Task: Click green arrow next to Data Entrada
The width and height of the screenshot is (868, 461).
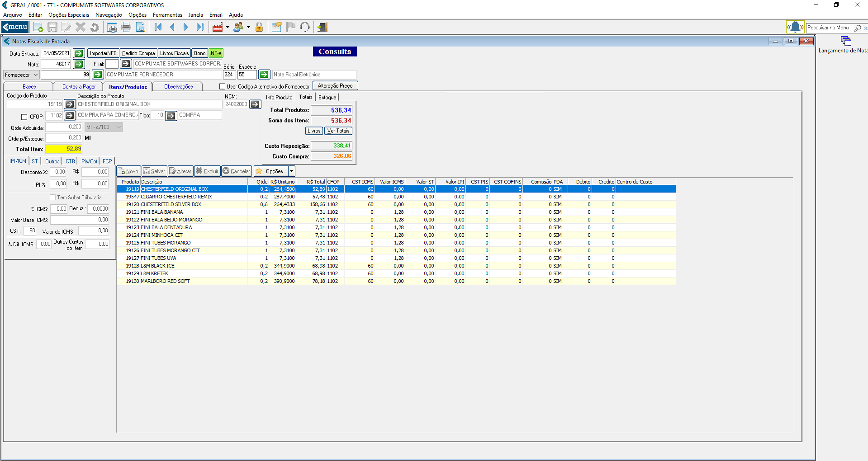Action: point(79,53)
